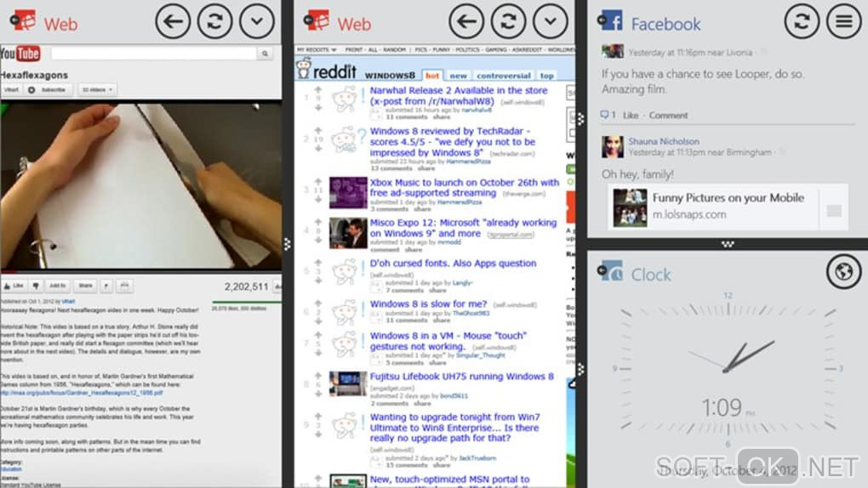The width and height of the screenshot is (868, 488).
Task: Upvote the Misco Expo 12 post
Action: 318,221
